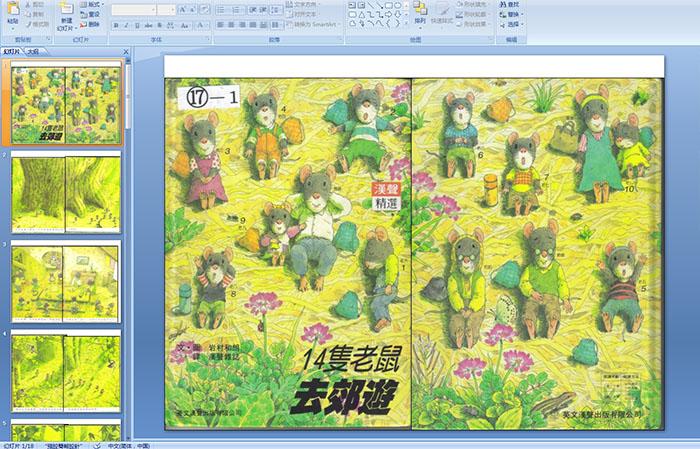Select the Text Box shape

click(x=352, y=5)
